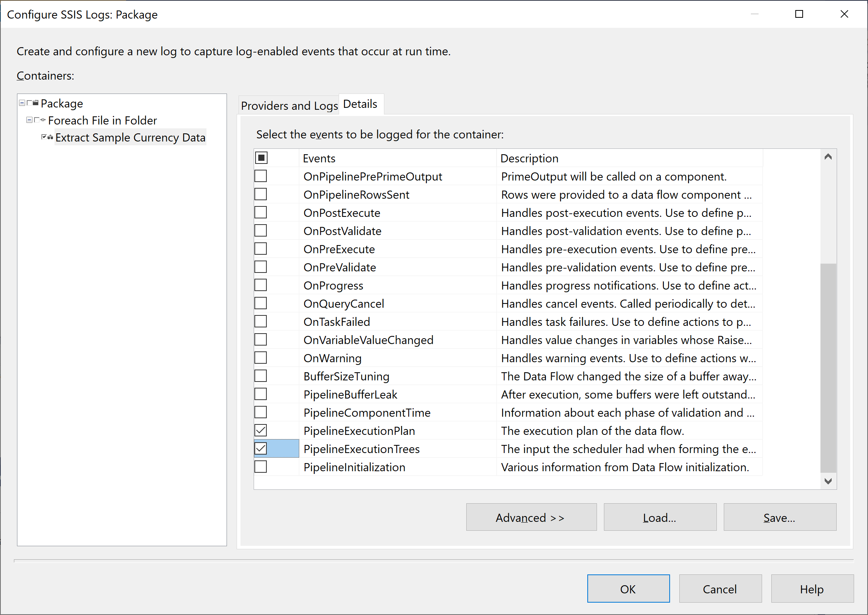Check the OnWarning event checkbox
The width and height of the screenshot is (868, 615).
point(261,358)
